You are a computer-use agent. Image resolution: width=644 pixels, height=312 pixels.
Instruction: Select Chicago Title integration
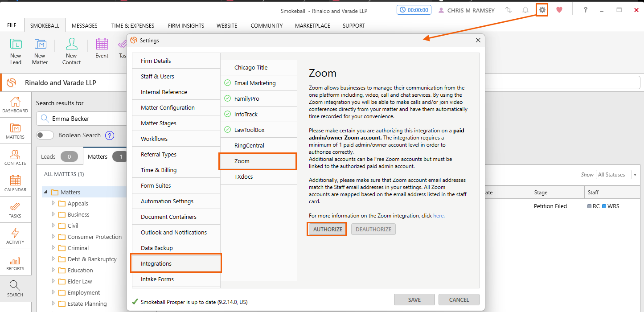click(x=258, y=68)
